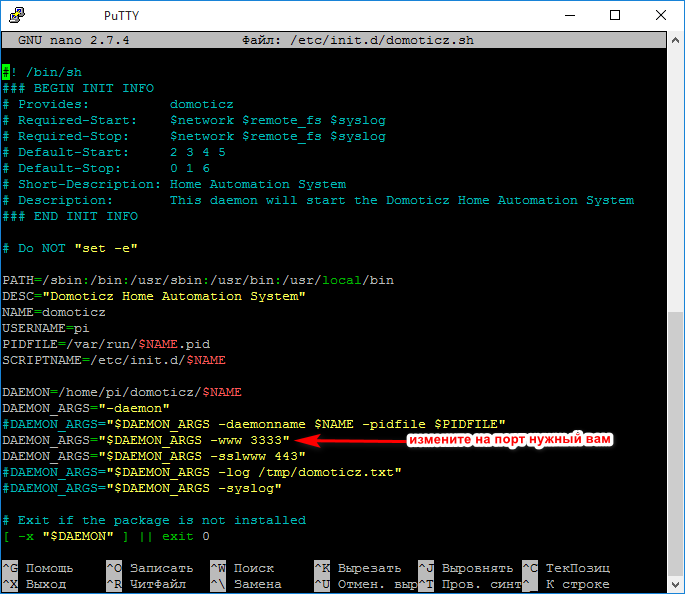Screen dimensions: 685x594
Task: Click the ^_ К строке shortcut
Action: 566,584
